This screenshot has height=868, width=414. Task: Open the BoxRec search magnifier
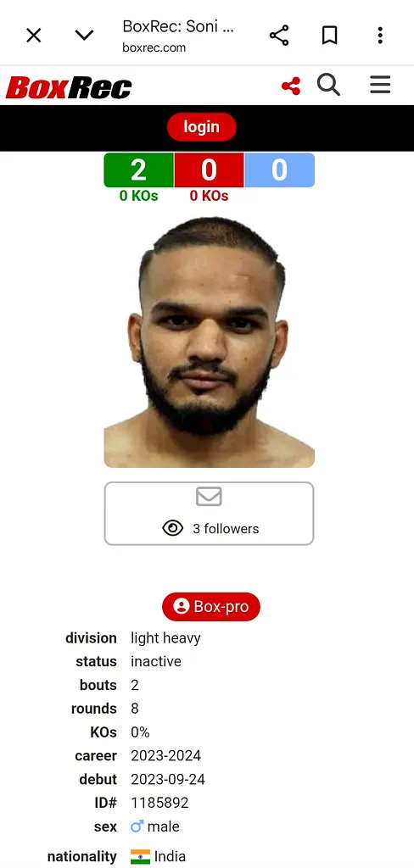pos(328,86)
